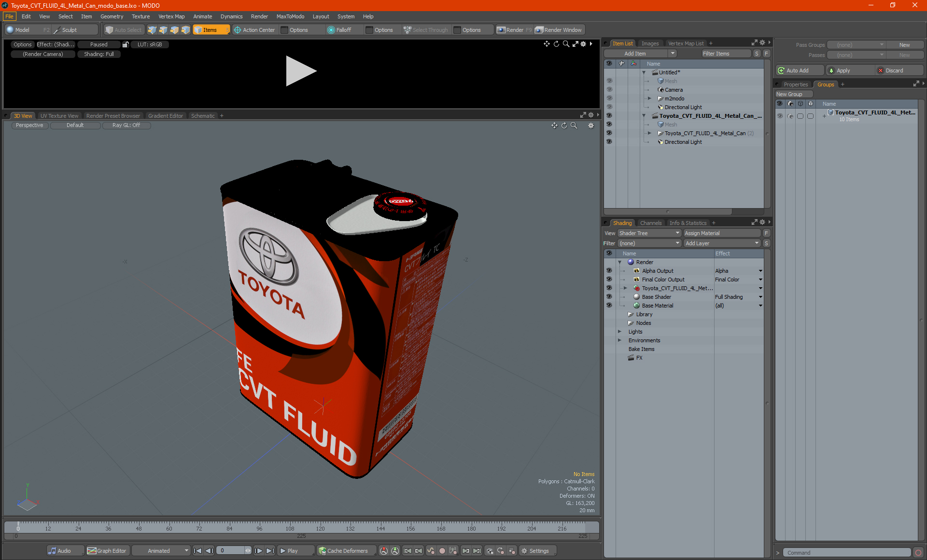Toggle visibility of Camera item
The image size is (927, 560).
point(608,89)
